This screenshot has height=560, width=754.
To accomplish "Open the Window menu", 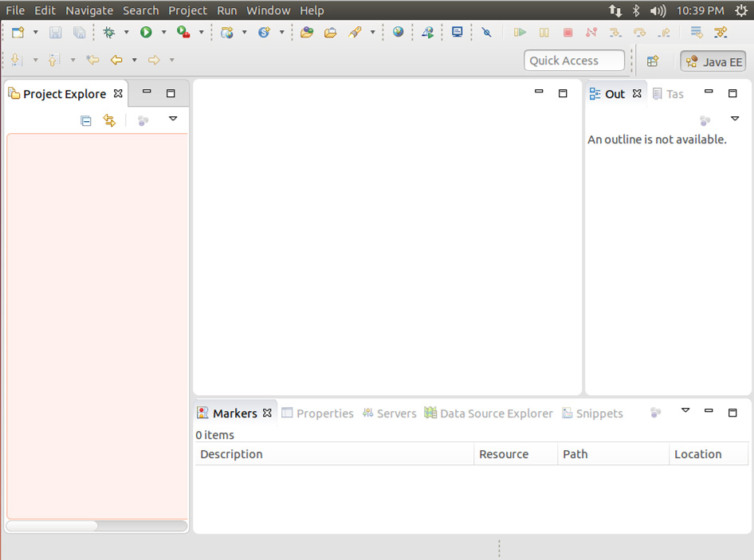I will click(268, 10).
